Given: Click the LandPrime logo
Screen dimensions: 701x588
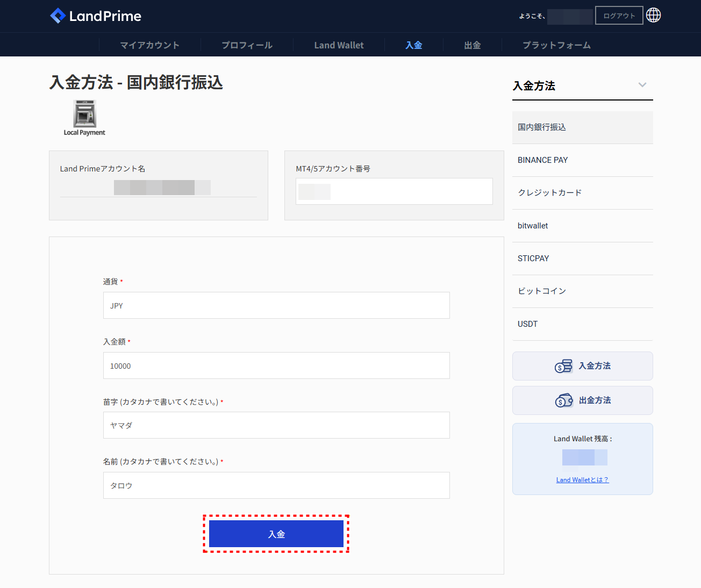Looking at the screenshot, I should (96, 16).
